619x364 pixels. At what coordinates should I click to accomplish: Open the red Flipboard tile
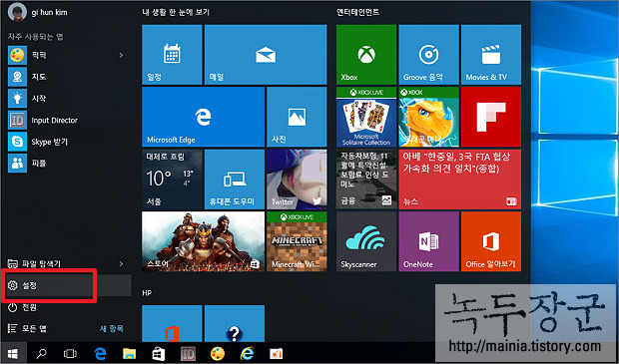click(x=491, y=117)
